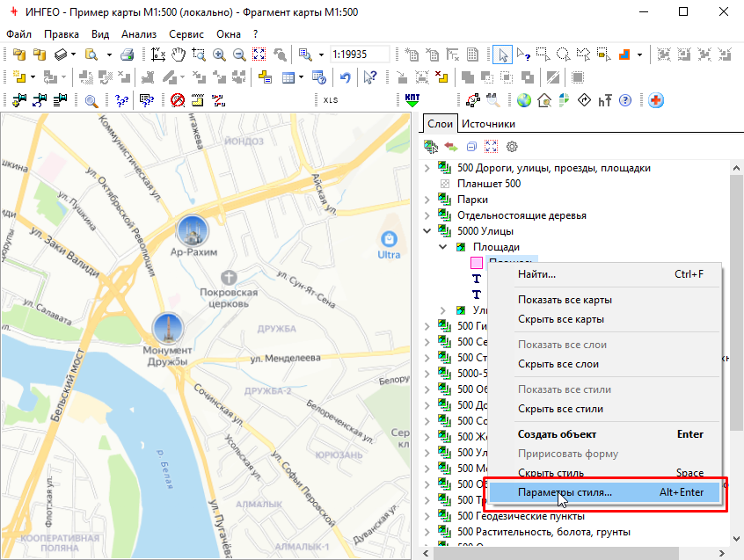Collapse the 5000 Улицы layer node
Viewport: 744px width, 560px height.
pos(427,231)
